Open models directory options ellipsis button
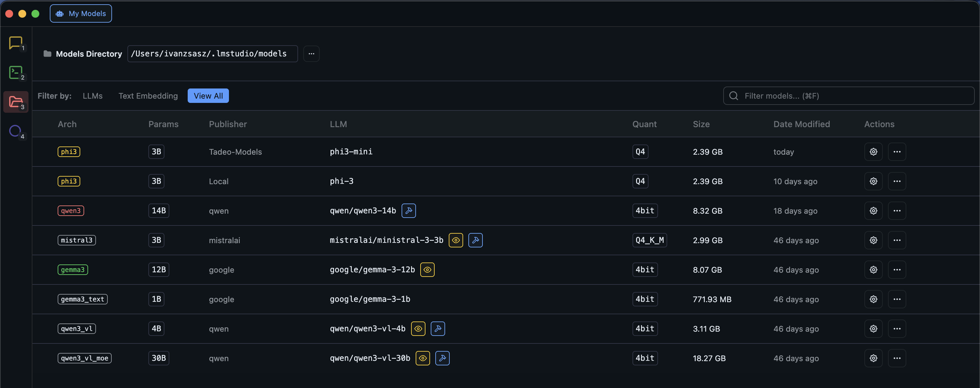The height and width of the screenshot is (388, 980). coord(311,54)
